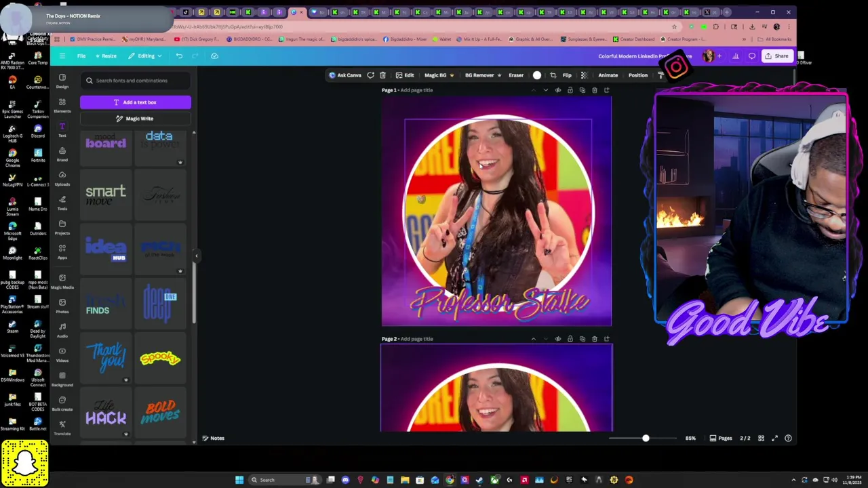
Task: Open the Design panel in sidebar
Action: point(62,81)
